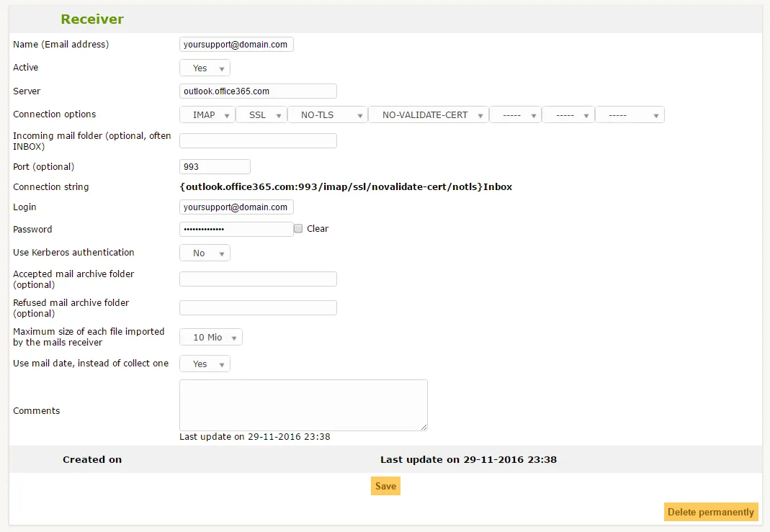770x532 pixels.
Task: Open the maximum file size dropdown
Action: [210, 336]
